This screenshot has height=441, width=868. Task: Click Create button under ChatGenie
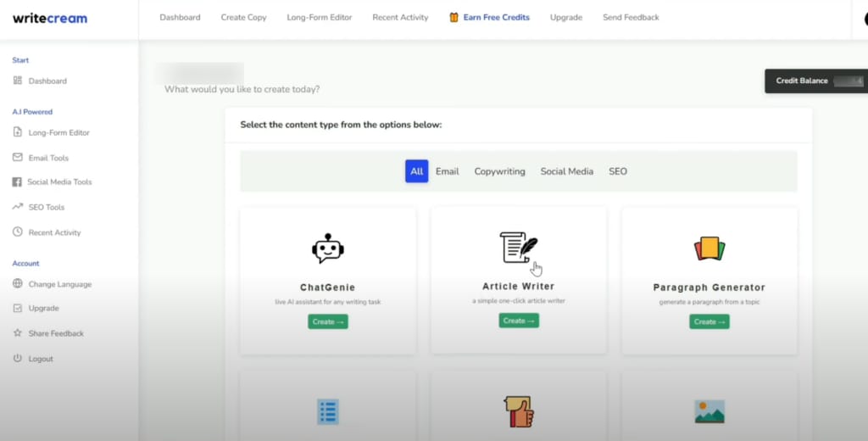[x=328, y=321]
